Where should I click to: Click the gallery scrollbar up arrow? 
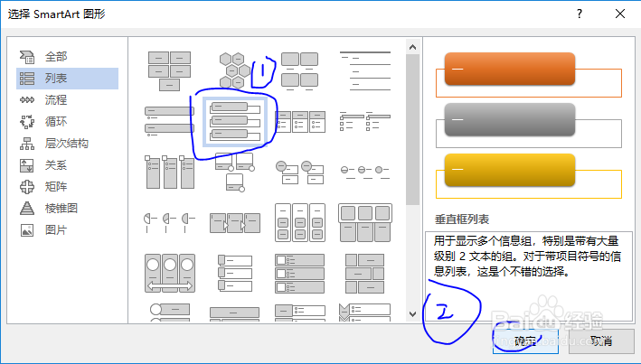[x=413, y=47]
